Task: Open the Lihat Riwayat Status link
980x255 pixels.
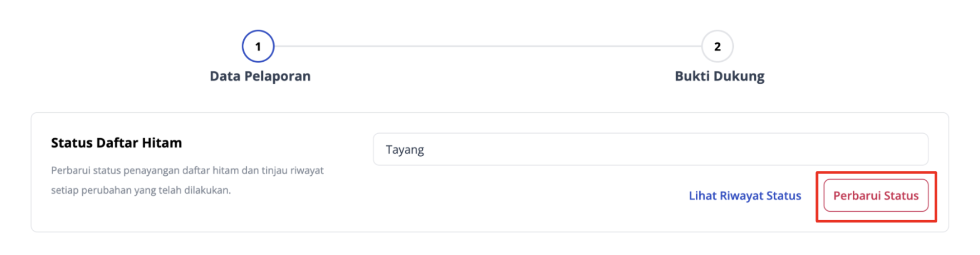Action: tap(745, 195)
